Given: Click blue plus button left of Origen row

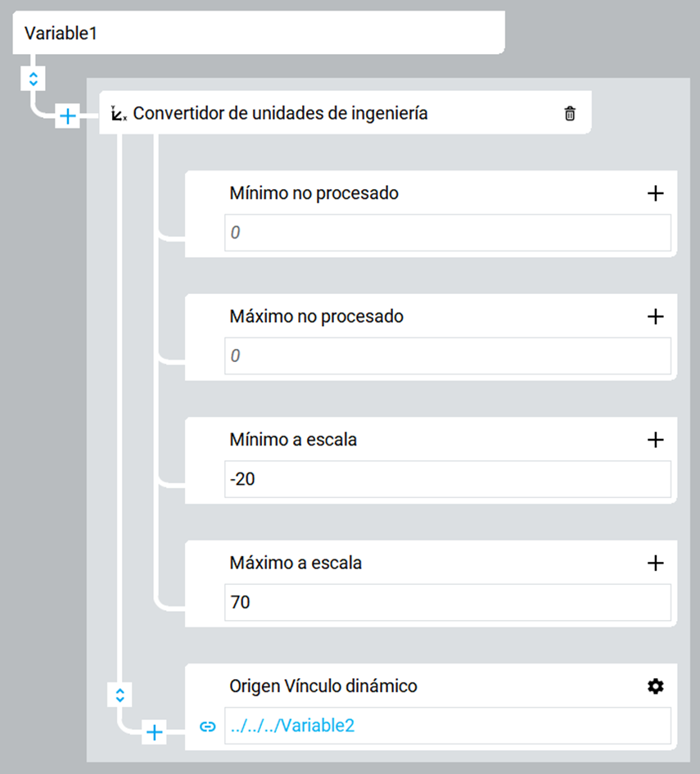Looking at the screenshot, I should point(154,731).
